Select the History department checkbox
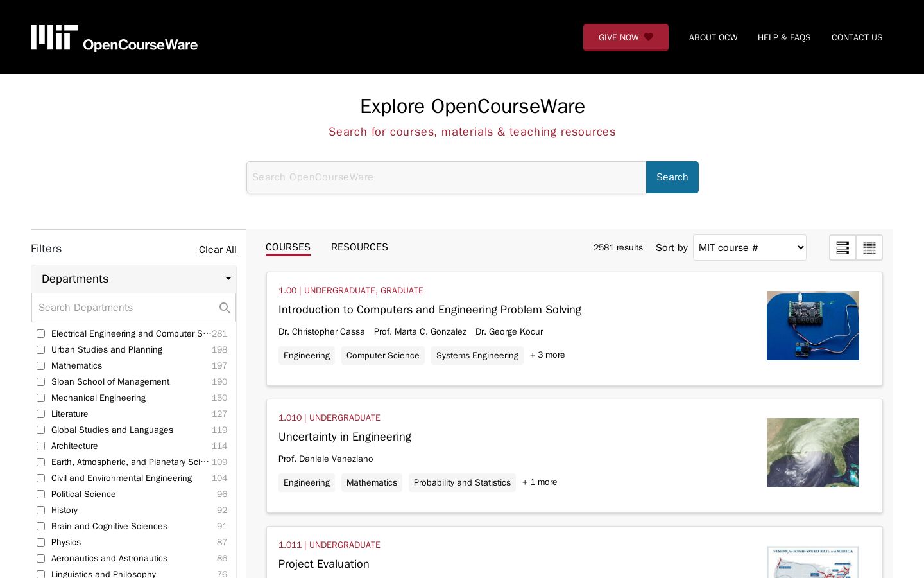The width and height of the screenshot is (924, 578). point(40,511)
